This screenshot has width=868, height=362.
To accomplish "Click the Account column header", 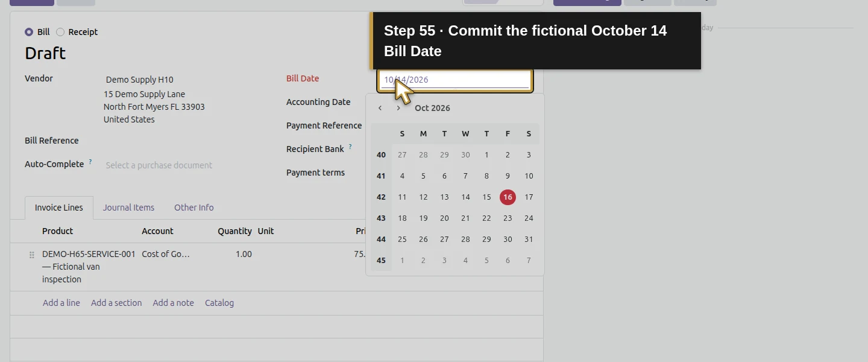I will tap(157, 231).
